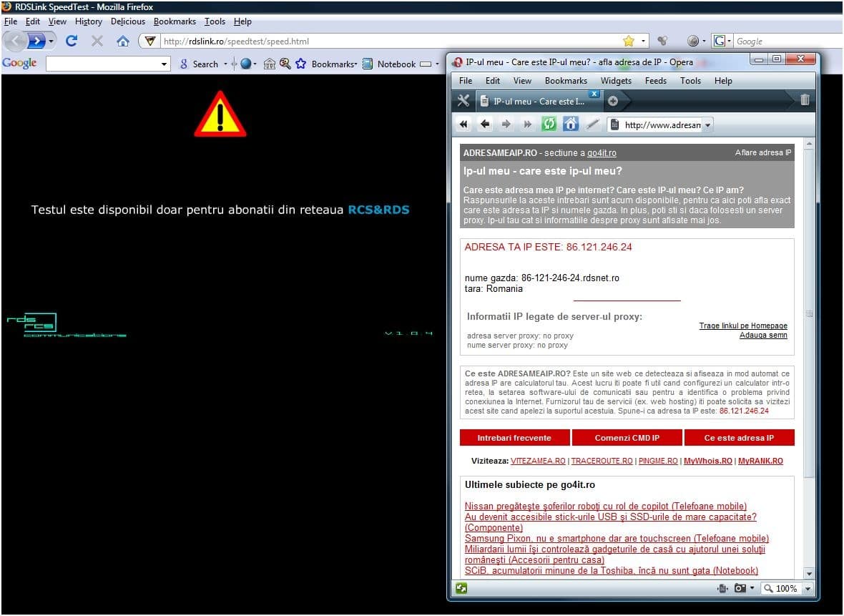
Task: Click Opera status bar page icon beside camera
Action: pos(723,589)
